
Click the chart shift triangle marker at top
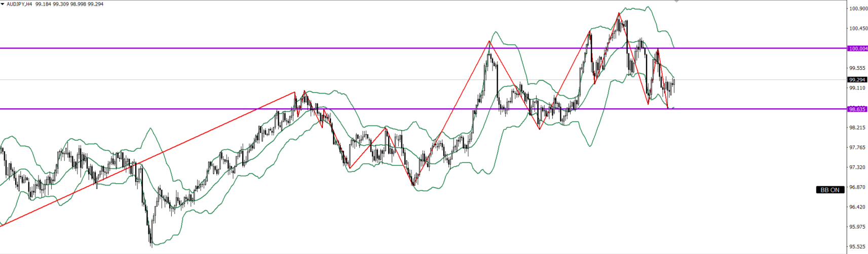(676, 2)
